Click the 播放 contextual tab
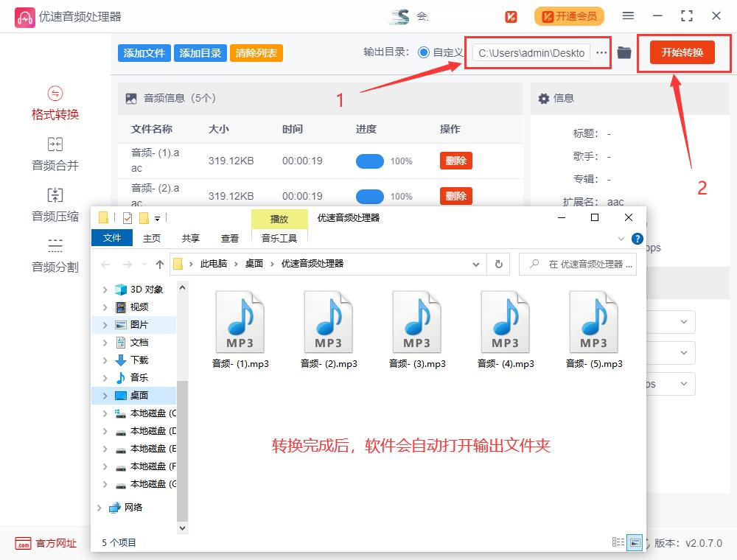 pyautogui.click(x=279, y=219)
